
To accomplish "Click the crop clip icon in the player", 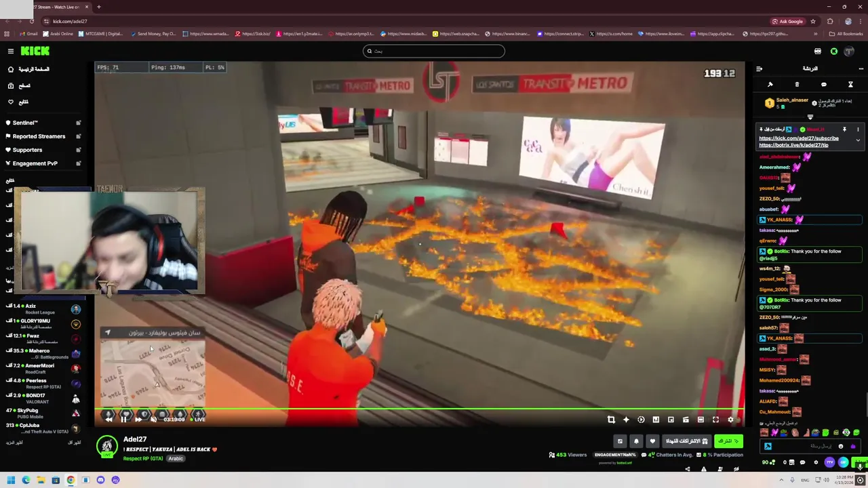I will (611, 420).
